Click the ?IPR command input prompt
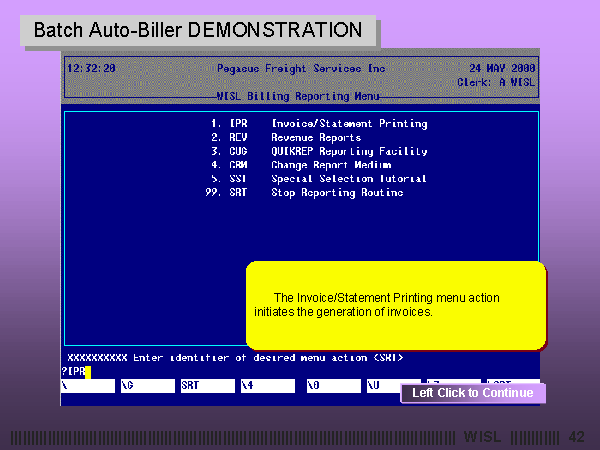Screen dimensions: 600x450 [75, 372]
